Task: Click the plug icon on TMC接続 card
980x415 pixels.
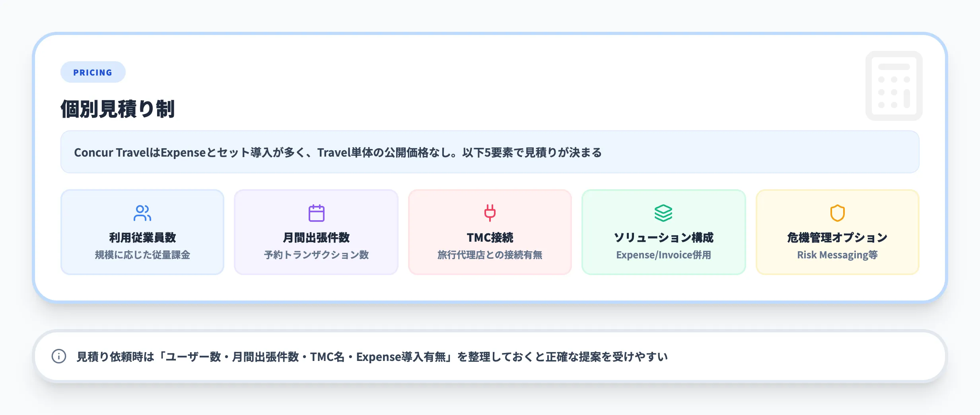Action: (490, 213)
